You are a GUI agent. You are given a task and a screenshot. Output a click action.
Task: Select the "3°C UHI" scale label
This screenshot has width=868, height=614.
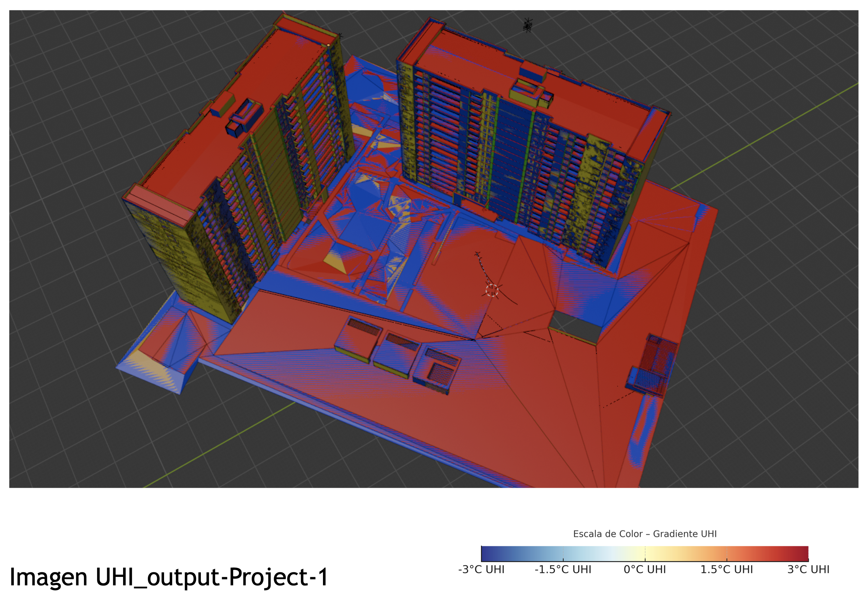(x=808, y=570)
